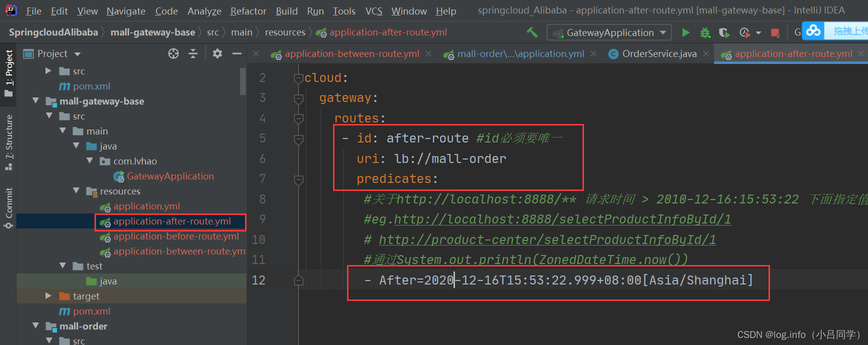Collapse all in Project panel

(193, 53)
